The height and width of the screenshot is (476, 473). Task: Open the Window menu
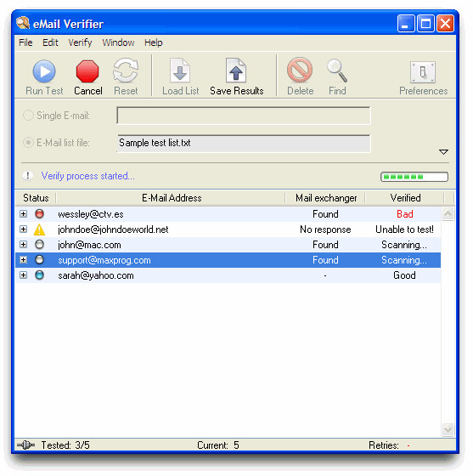pos(118,42)
